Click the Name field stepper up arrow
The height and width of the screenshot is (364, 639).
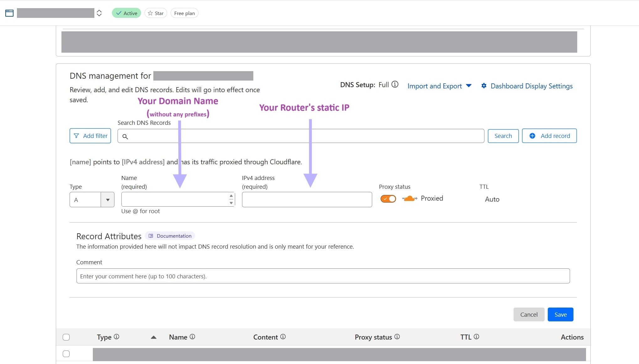coord(231,196)
